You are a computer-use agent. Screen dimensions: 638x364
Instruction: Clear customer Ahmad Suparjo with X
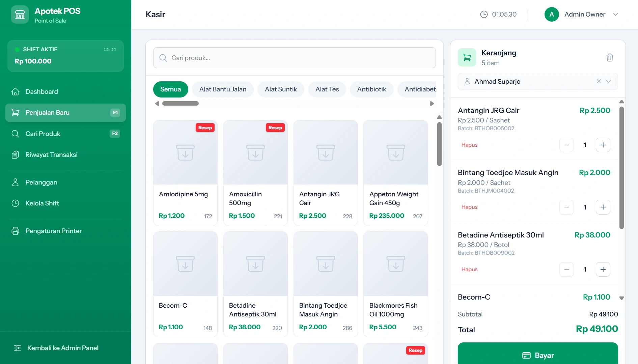(x=599, y=81)
